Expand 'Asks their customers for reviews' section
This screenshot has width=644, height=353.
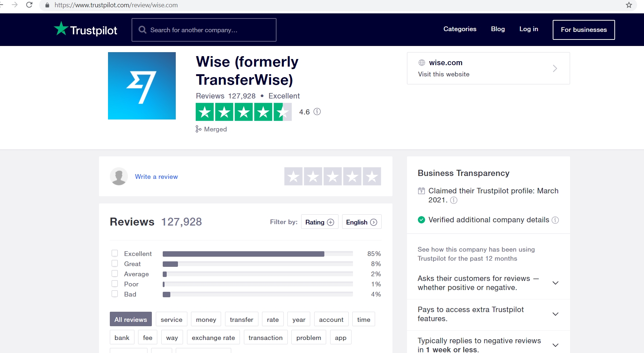[x=555, y=283]
